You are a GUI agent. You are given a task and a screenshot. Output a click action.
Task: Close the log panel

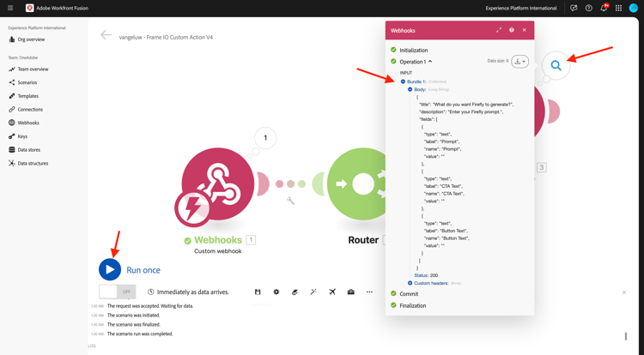click(x=624, y=292)
